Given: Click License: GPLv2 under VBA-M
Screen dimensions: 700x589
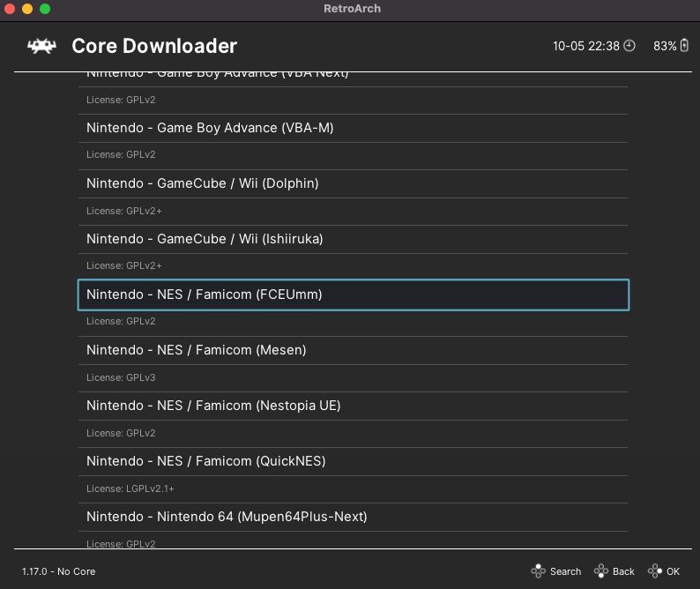Looking at the screenshot, I should coord(121,154).
